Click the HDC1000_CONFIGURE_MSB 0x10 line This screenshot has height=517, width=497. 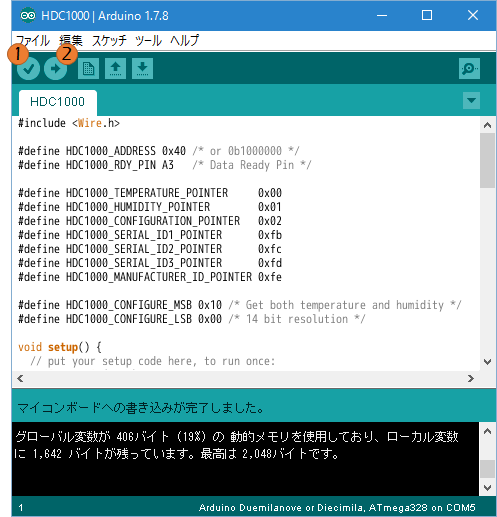click(240, 305)
